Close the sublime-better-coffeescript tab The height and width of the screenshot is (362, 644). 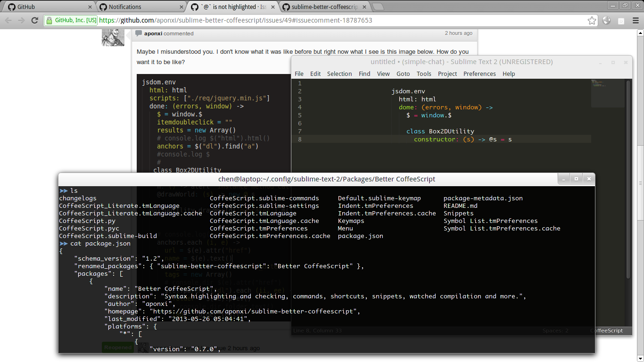pos(364,7)
